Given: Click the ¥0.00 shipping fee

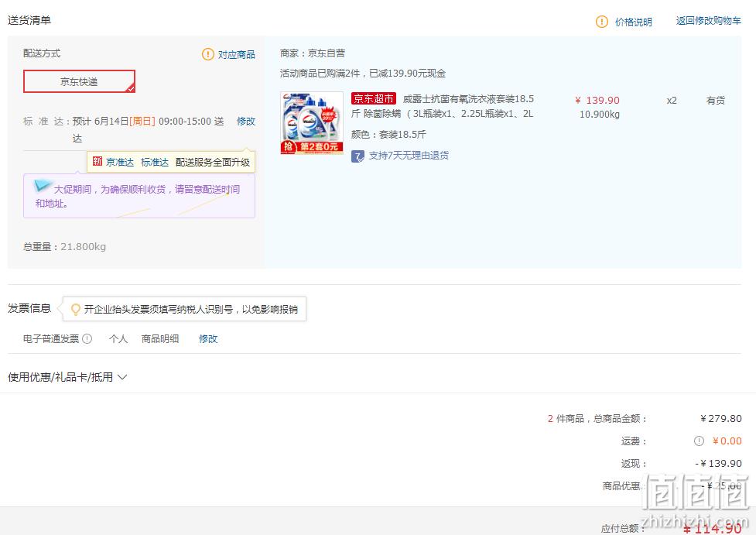Looking at the screenshot, I should coord(727,441).
